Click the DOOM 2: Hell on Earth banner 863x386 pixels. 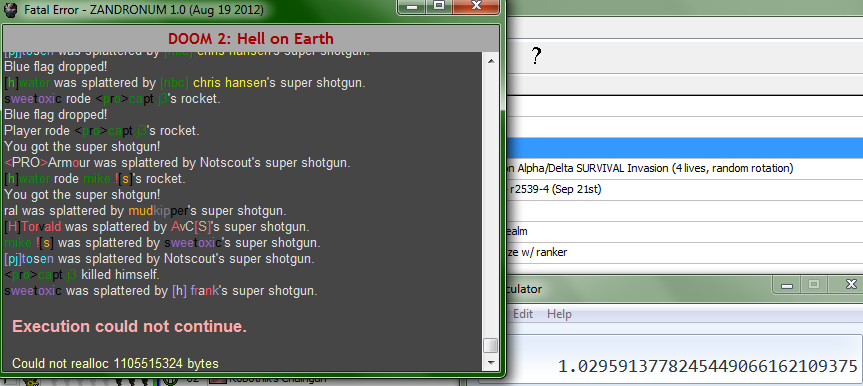(x=250, y=39)
